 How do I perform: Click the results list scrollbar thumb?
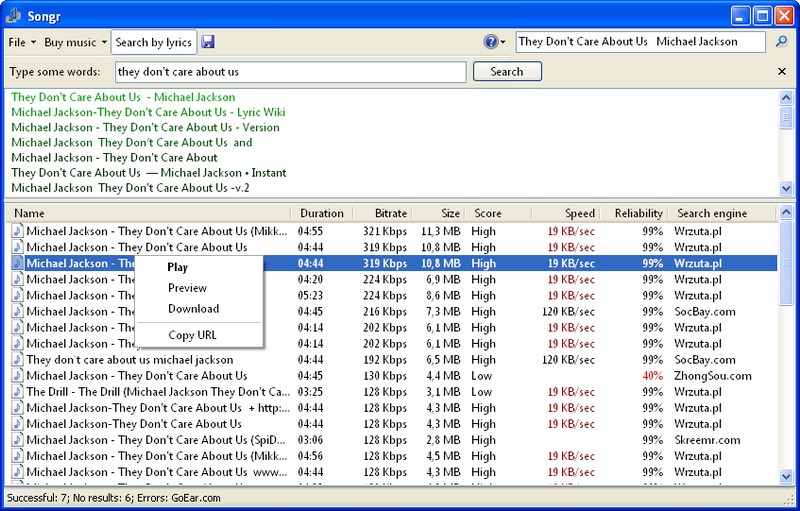(x=786, y=263)
